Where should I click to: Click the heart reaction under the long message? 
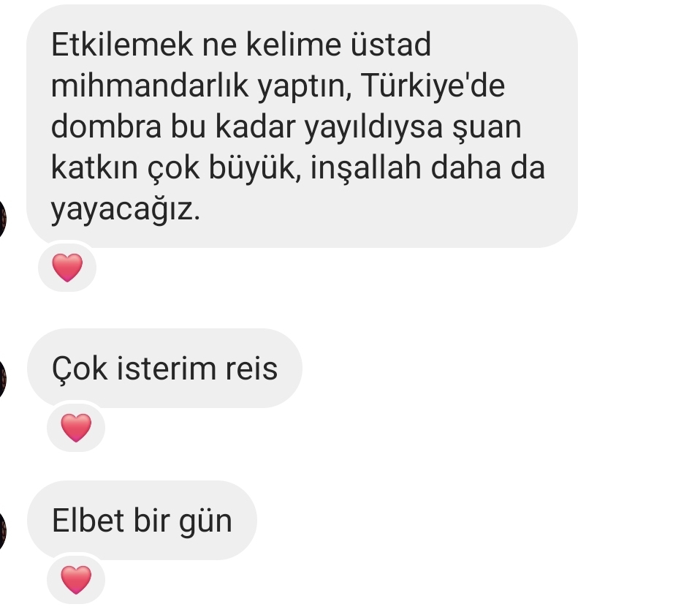[67, 267]
